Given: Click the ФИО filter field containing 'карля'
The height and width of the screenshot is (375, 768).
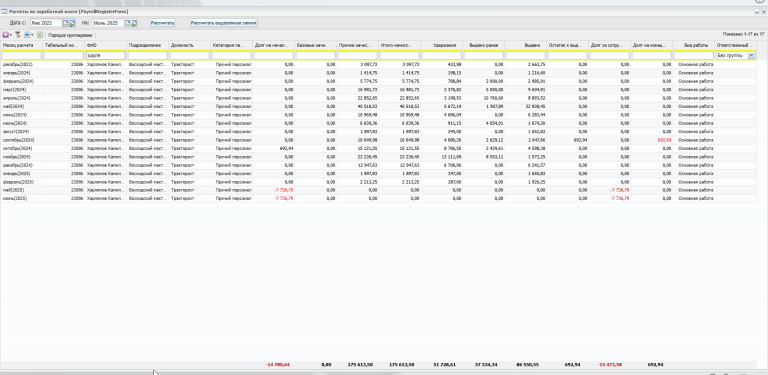Looking at the screenshot, I should click(x=105, y=56).
